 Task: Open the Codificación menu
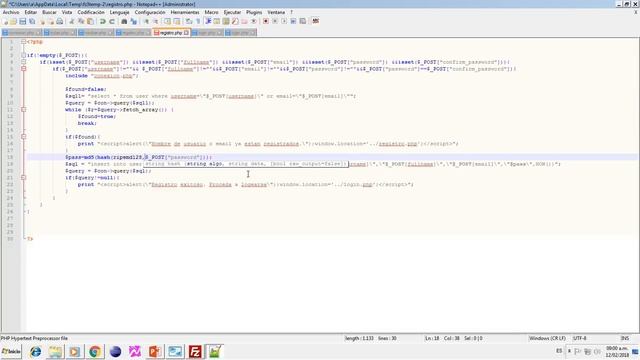click(91, 12)
